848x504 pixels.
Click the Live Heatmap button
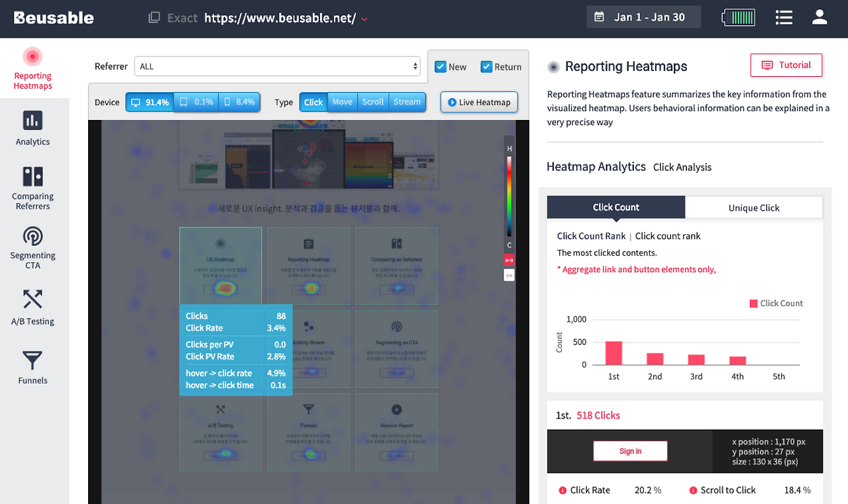point(479,102)
